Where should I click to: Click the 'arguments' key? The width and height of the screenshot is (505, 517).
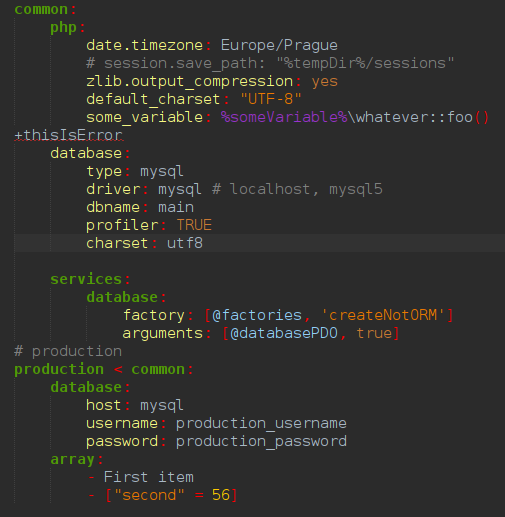(162, 333)
